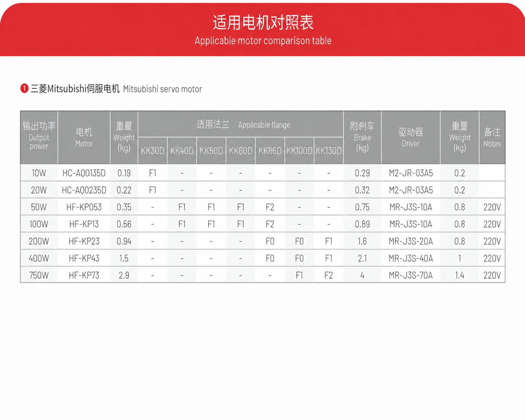The image size is (525, 420).
Task: Click driver model MR-J3S-70A
Action: (411, 276)
